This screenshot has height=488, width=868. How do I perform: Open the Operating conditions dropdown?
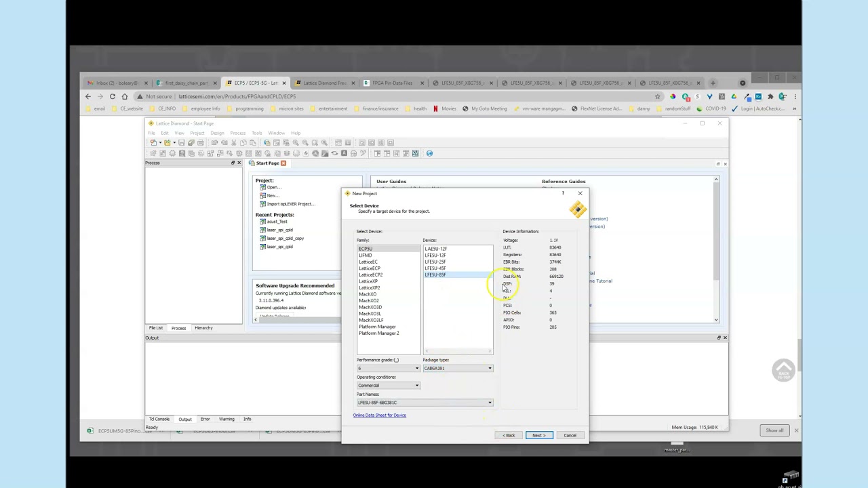point(389,385)
